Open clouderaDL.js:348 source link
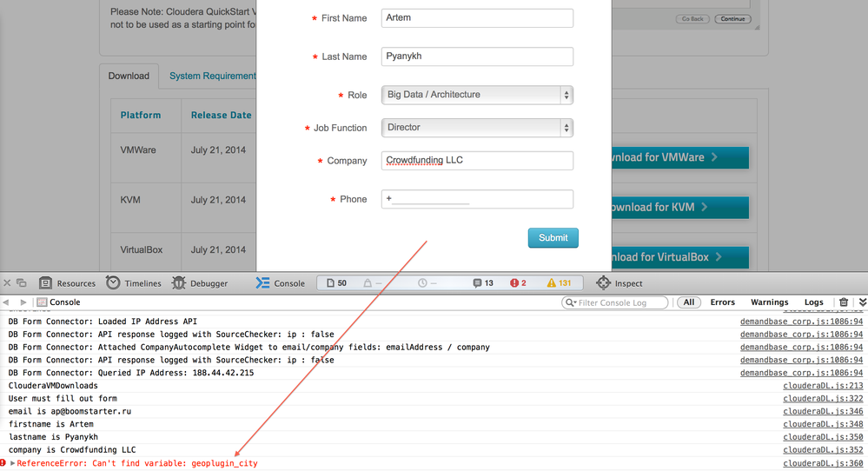The image size is (868, 471). tap(823, 424)
